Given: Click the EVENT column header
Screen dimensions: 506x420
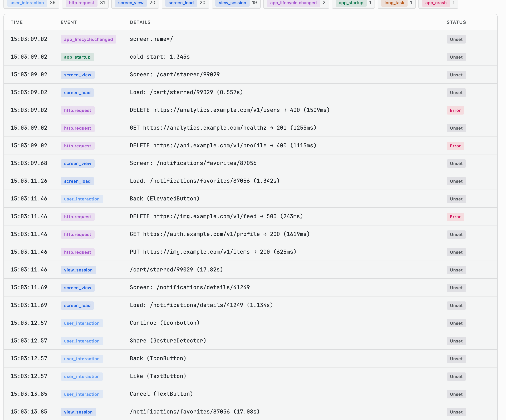Looking at the screenshot, I should click(69, 22).
